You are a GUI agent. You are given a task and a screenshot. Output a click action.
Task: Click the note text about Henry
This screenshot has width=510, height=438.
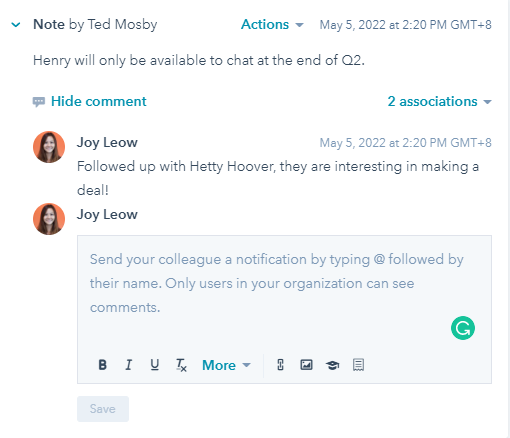[199, 60]
